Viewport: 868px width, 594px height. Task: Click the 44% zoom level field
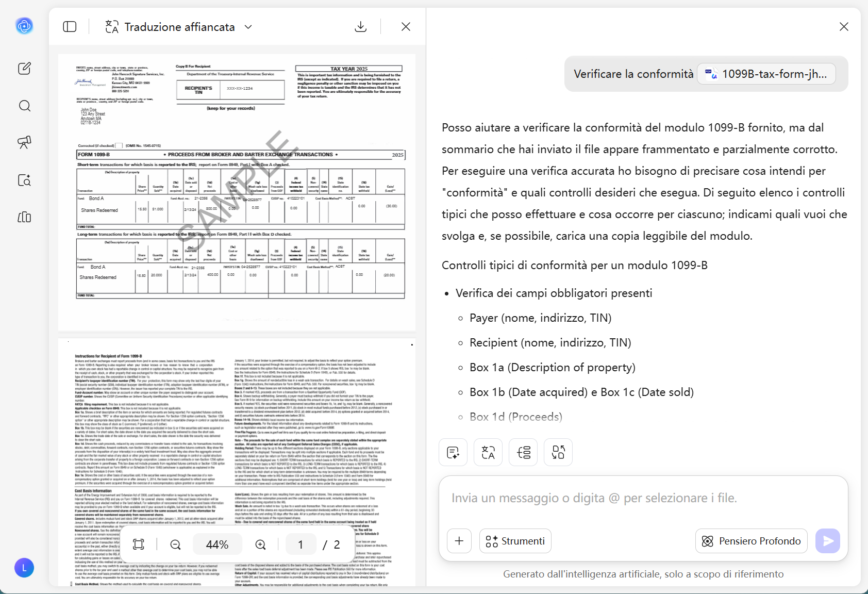(218, 544)
